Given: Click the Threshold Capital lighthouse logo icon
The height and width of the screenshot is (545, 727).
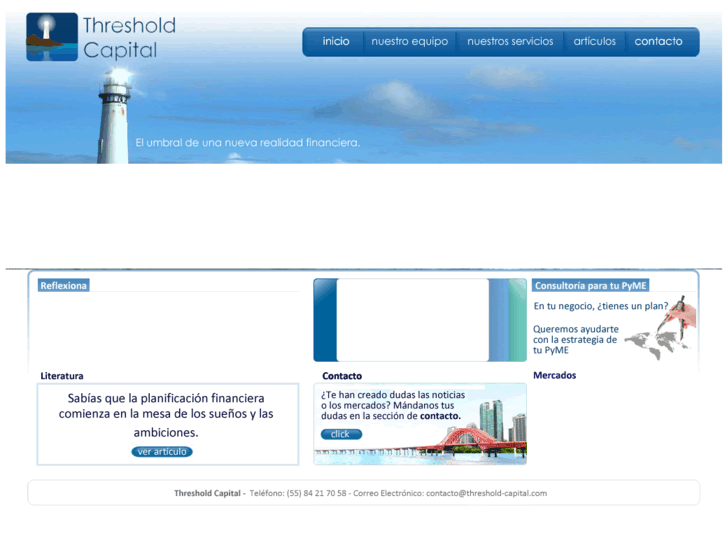Looking at the screenshot, I should [x=52, y=37].
